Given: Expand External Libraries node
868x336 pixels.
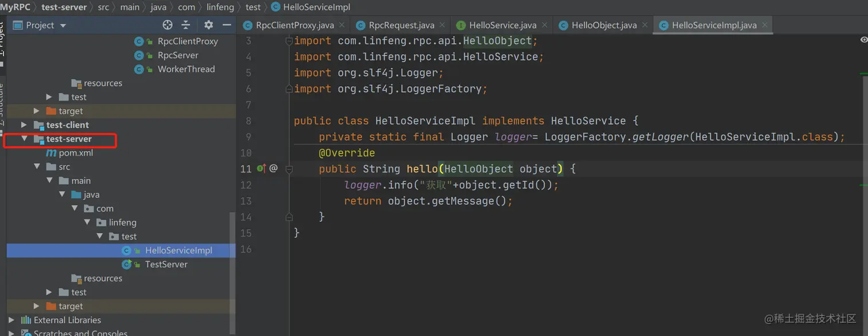Looking at the screenshot, I should (x=11, y=320).
